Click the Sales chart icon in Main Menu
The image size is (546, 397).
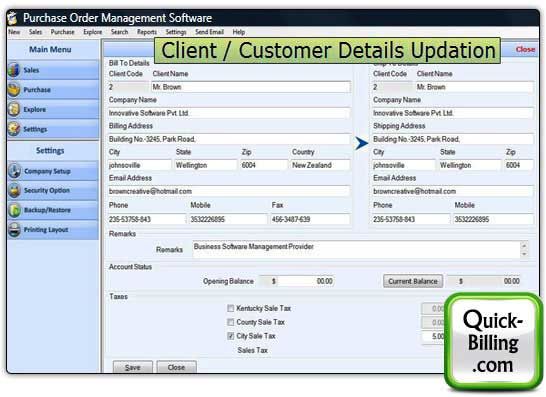(x=14, y=70)
